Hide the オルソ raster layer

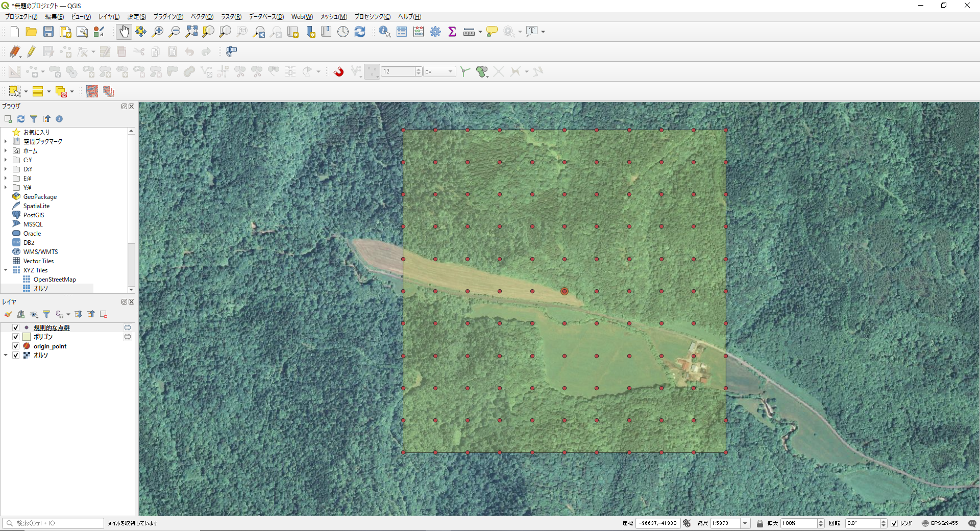pyautogui.click(x=16, y=355)
